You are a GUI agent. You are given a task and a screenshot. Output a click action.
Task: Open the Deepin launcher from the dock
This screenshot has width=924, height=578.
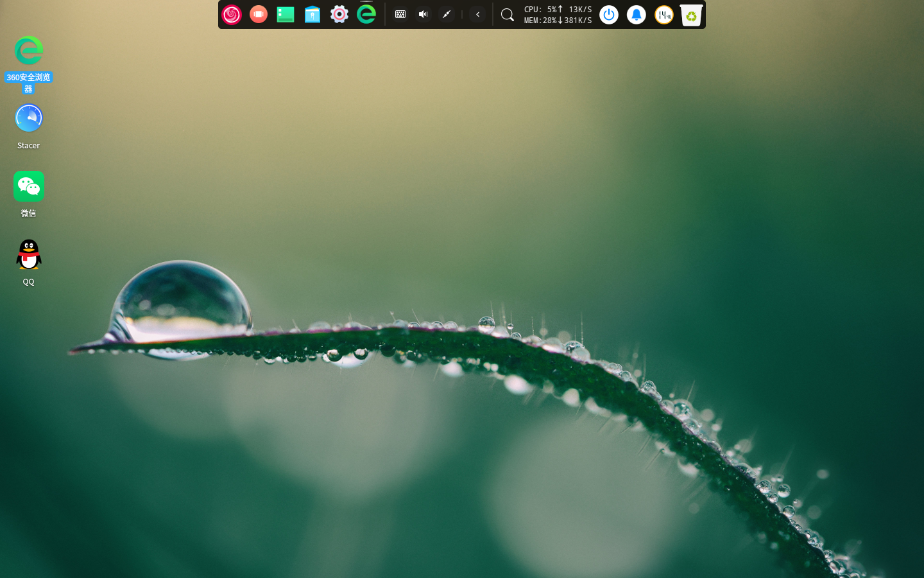[x=232, y=14]
